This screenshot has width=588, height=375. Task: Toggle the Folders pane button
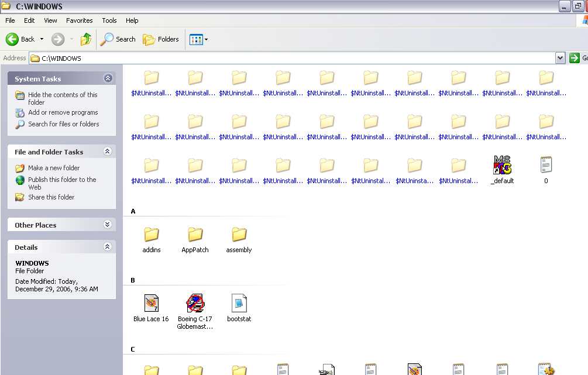point(161,39)
